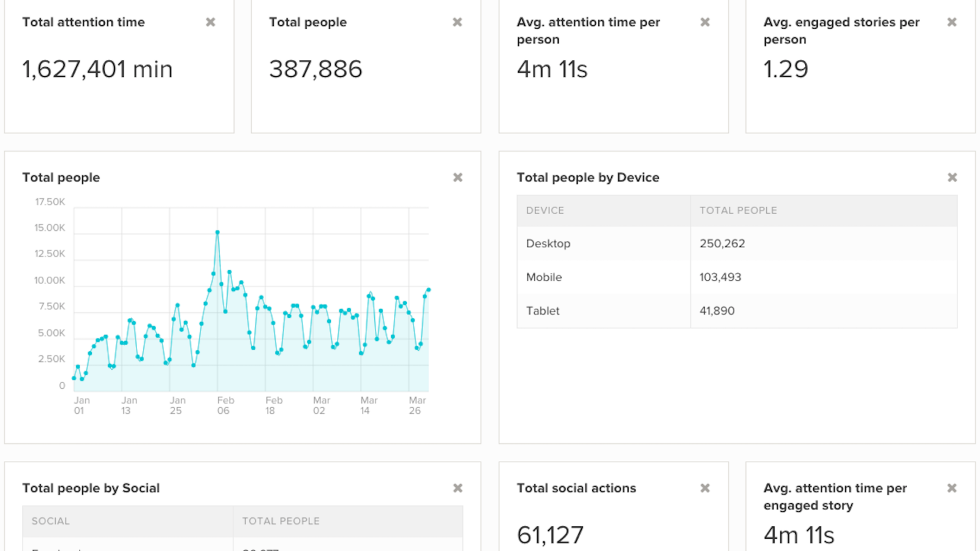980x551 pixels.
Task: Select the Tablet row in device table
Action: (x=737, y=311)
